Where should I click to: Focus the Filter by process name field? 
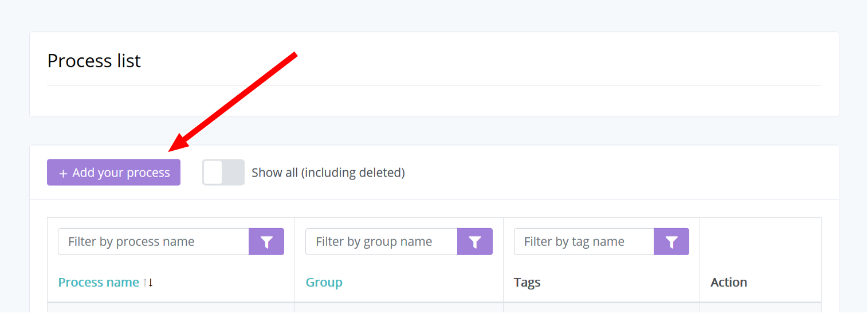153,242
